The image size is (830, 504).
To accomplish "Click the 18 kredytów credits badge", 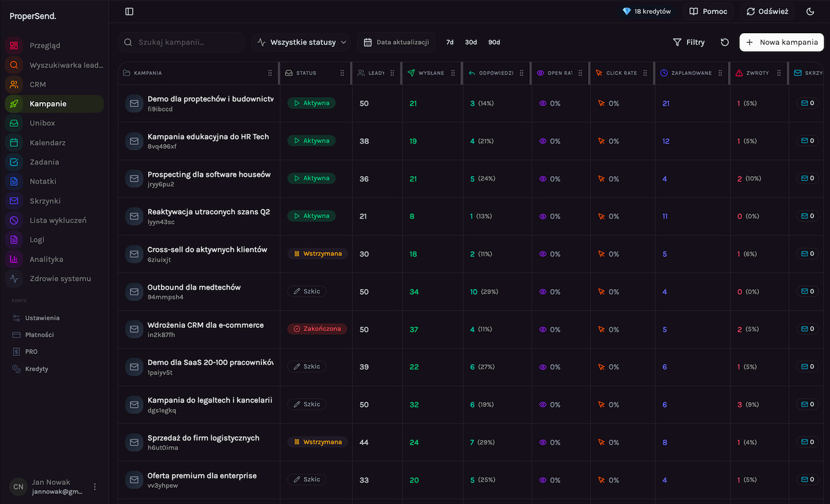I will [x=646, y=11].
